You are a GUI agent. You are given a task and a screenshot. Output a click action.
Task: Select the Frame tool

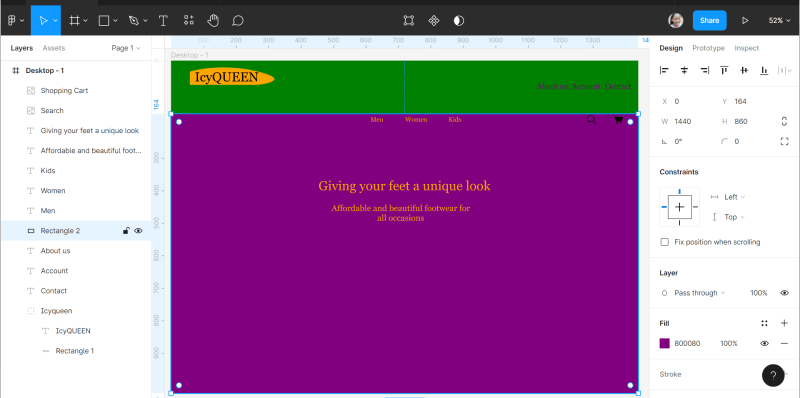pos(74,20)
